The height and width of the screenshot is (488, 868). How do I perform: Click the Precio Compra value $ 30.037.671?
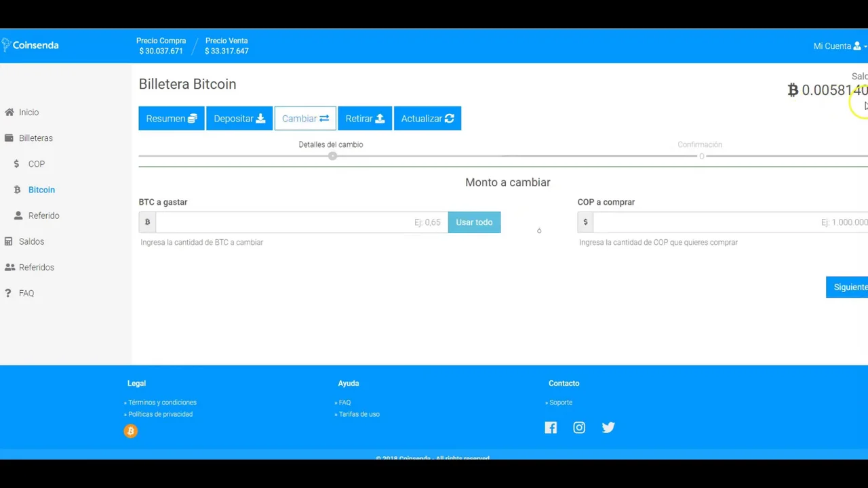(x=161, y=51)
